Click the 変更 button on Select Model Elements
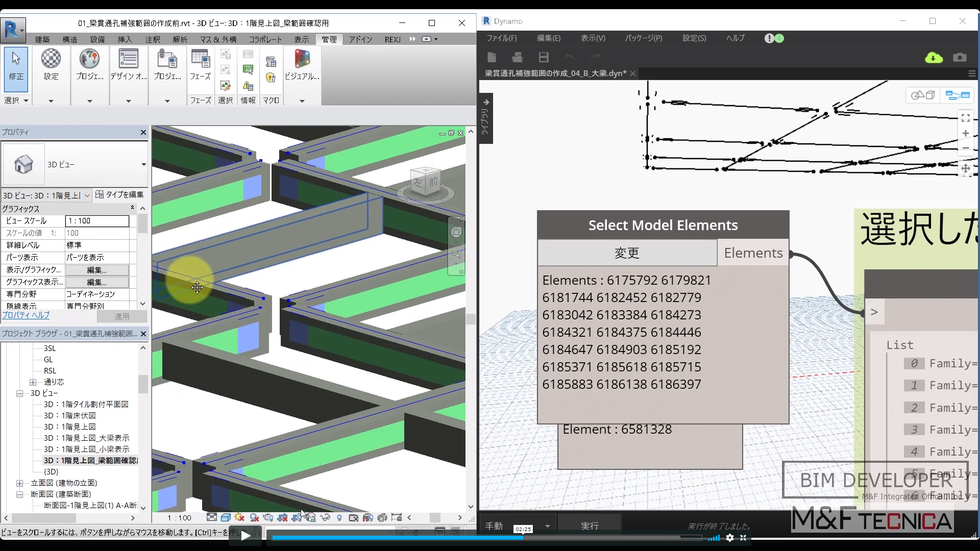 pyautogui.click(x=627, y=253)
